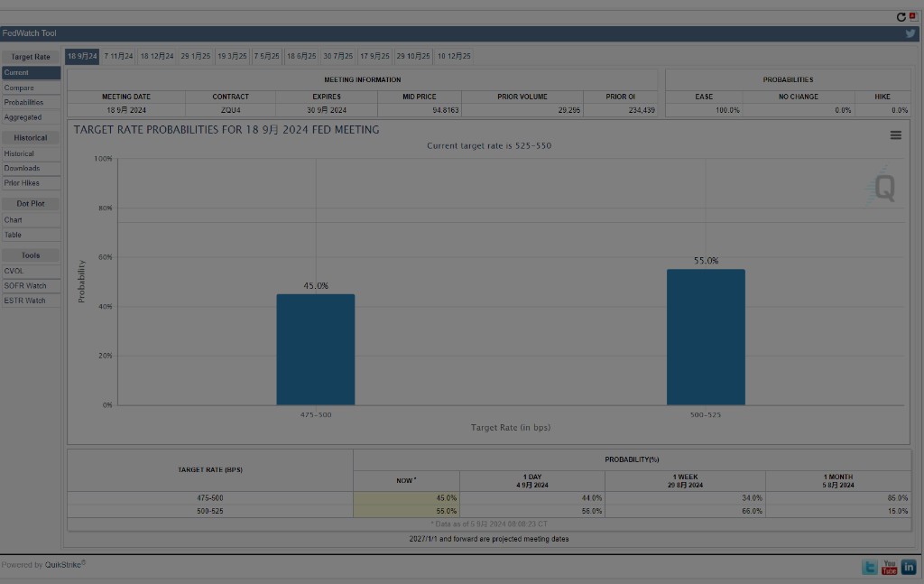
Task: Select the 7 11月24 meeting tab
Action: click(118, 56)
